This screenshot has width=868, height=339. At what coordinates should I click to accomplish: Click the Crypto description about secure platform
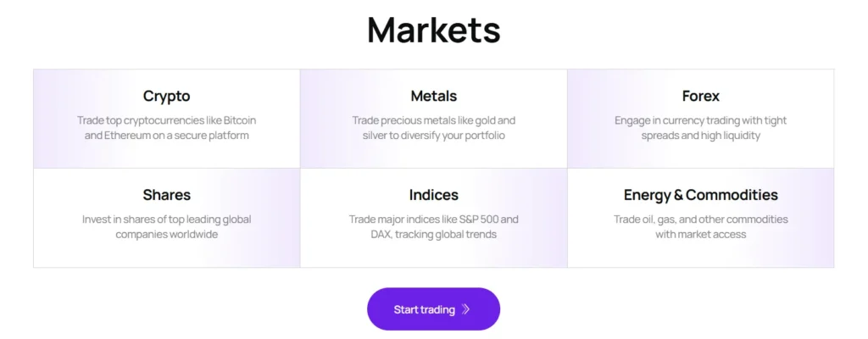(166, 128)
